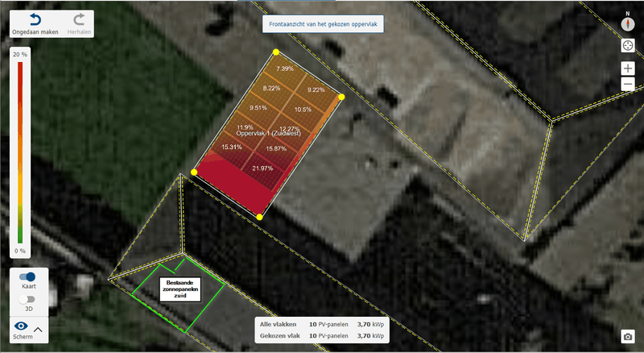Enable the 3D view switch
This screenshot has height=353, width=644.
click(27, 300)
